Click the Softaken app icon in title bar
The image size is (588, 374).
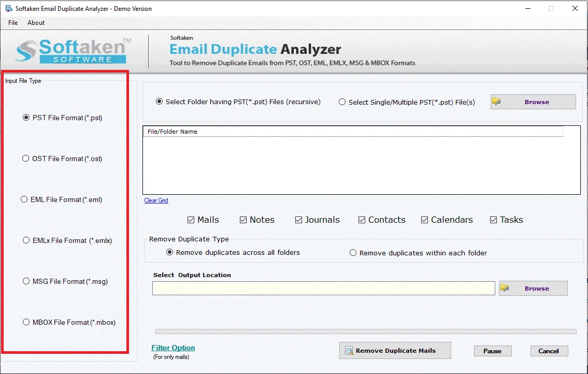(x=8, y=8)
